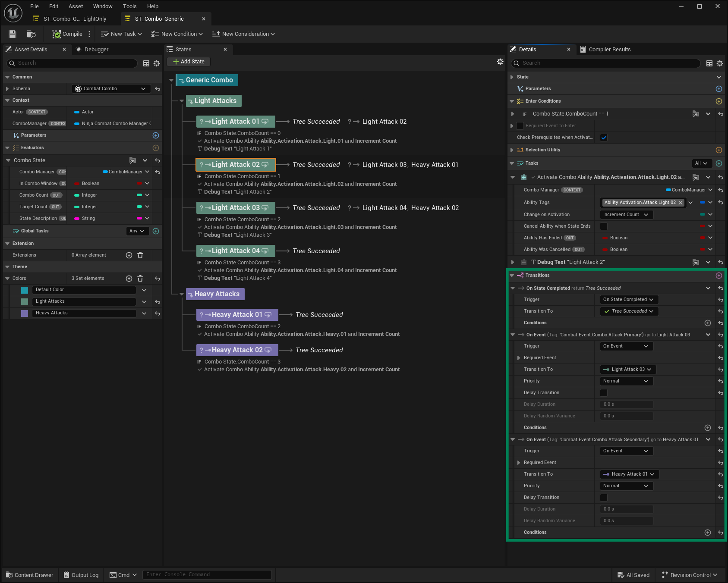
Task: Toggle Delay Transition for Light Attack 03 transition
Action: (604, 393)
